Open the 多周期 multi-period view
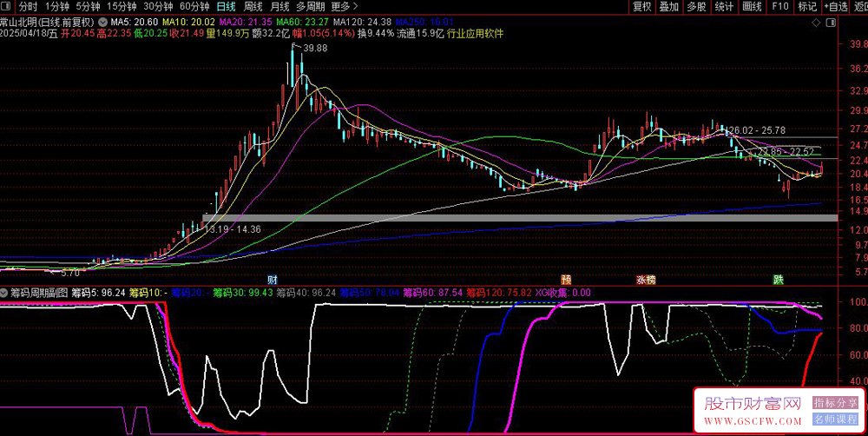Screen dimensions: 868x436 coord(310,7)
